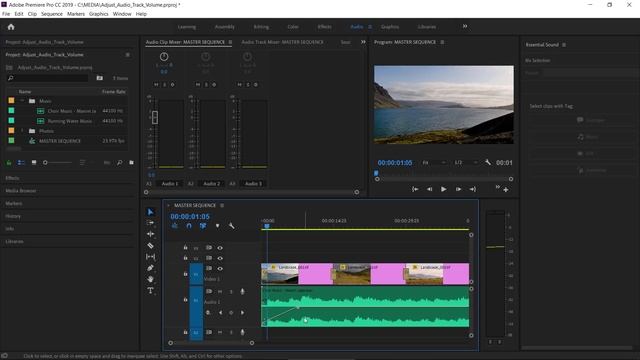Toggle A1 track targeting in timeline
This screenshot has width=640, height=360.
196,300
